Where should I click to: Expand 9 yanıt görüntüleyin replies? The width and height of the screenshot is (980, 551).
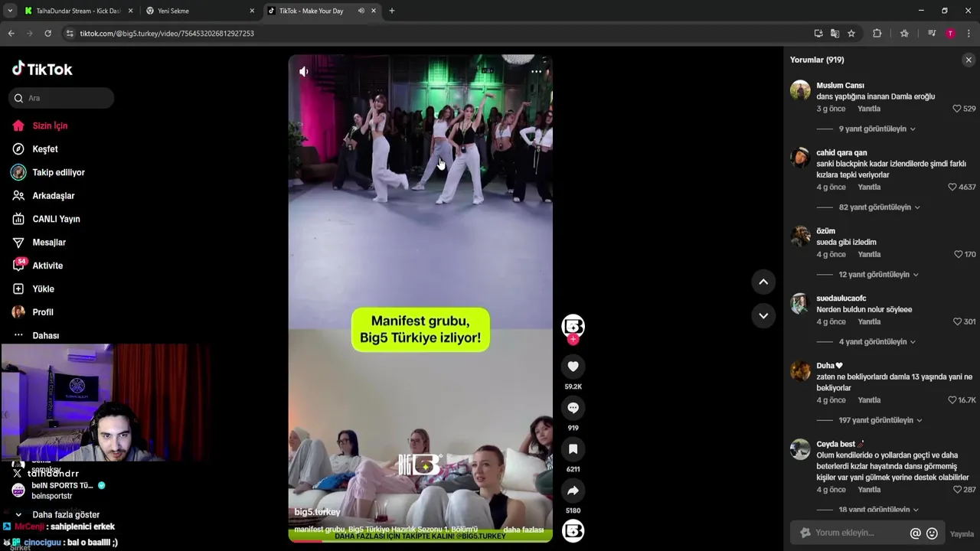pyautogui.click(x=877, y=129)
